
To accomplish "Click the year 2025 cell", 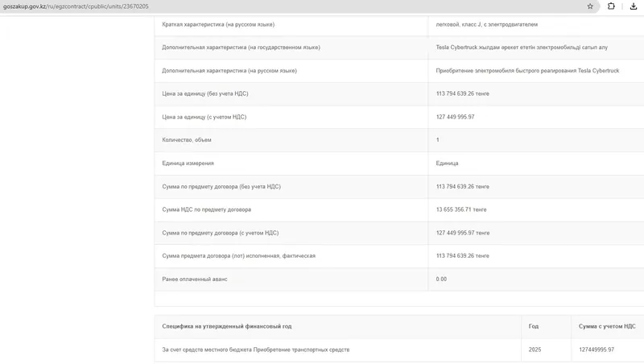I will [535, 350].
